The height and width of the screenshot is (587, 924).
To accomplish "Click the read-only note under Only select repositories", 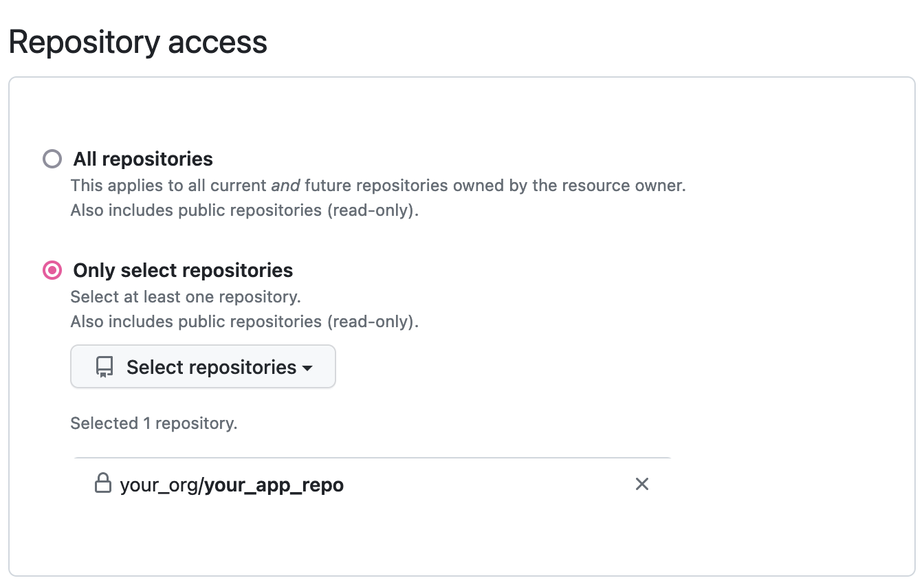I will (x=245, y=322).
